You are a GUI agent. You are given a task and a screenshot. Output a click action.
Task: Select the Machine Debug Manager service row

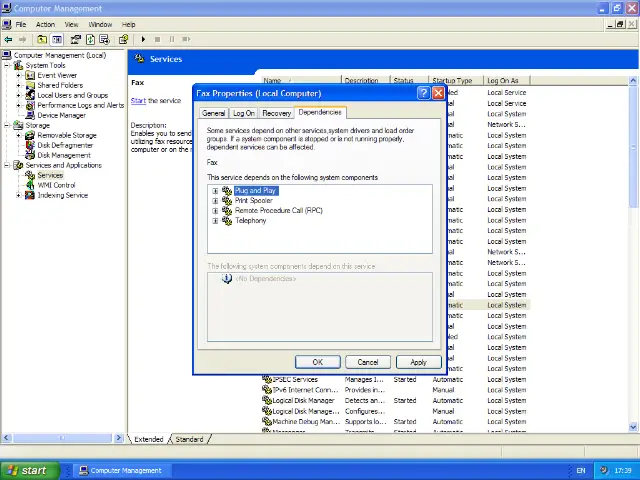[x=394, y=422]
